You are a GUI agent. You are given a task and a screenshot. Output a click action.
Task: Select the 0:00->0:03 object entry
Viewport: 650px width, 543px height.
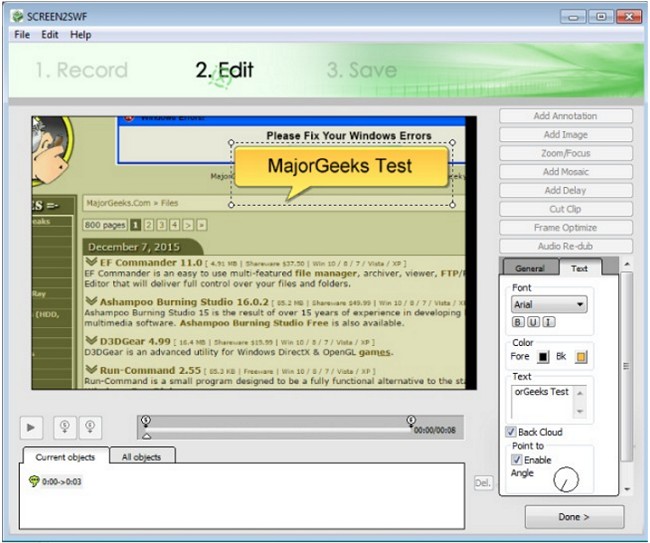click(x=62, y=482)
